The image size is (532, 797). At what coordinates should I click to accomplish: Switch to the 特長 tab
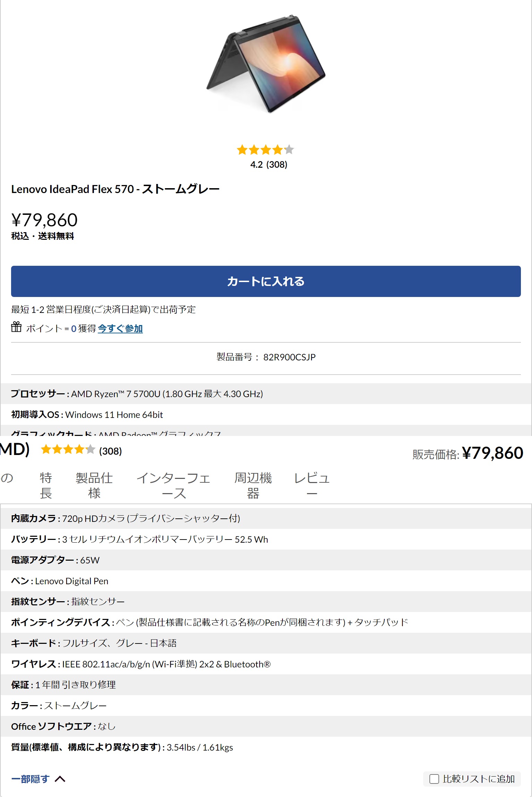pos(46,485)
